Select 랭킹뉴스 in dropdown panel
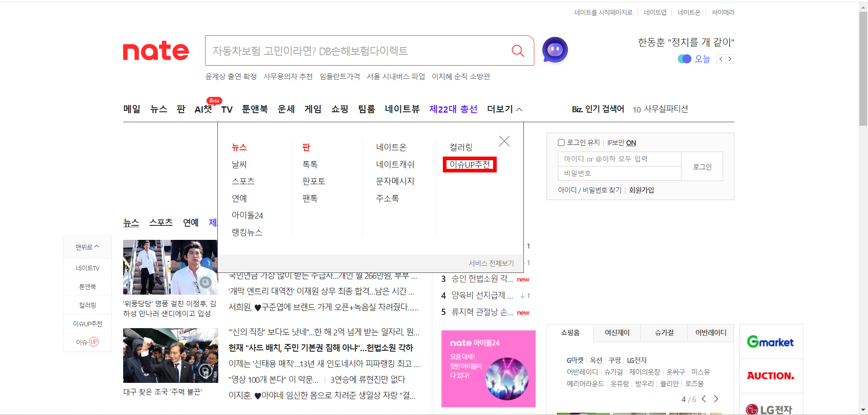The image size is (868, 415). point(247,232)
